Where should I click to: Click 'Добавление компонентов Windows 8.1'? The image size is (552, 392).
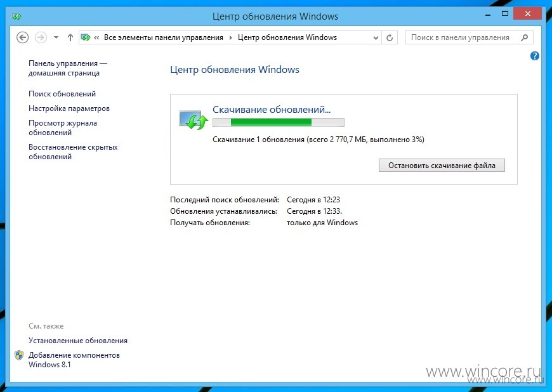click(x=74, y=360)
